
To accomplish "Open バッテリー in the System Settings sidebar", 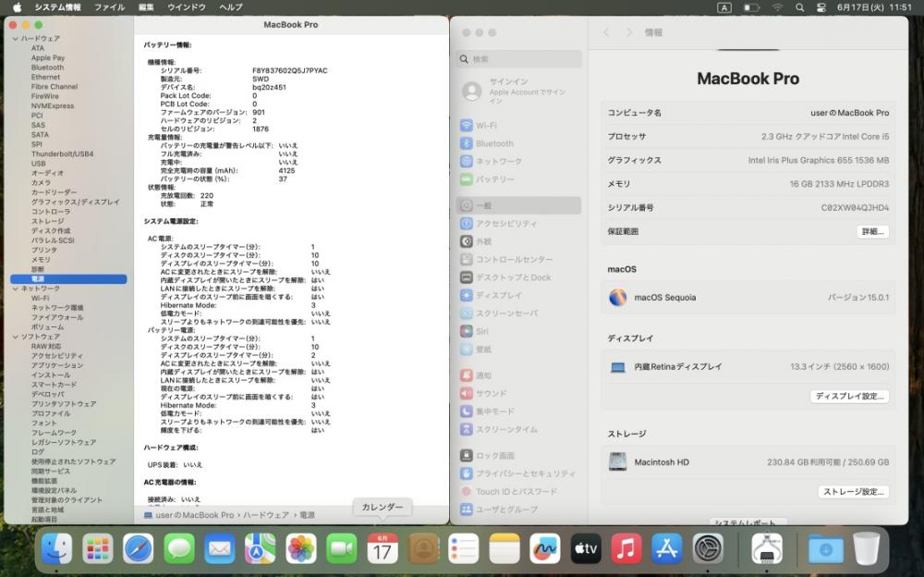I will [x=518, y=178].
